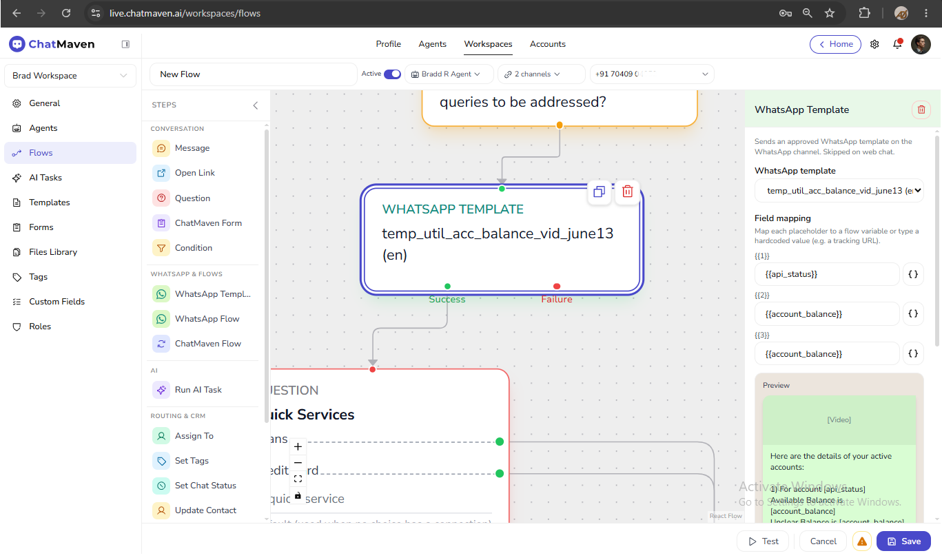Click the Test button
The width and height of the screenshot is (942, 560).
[x=763, y=541]
